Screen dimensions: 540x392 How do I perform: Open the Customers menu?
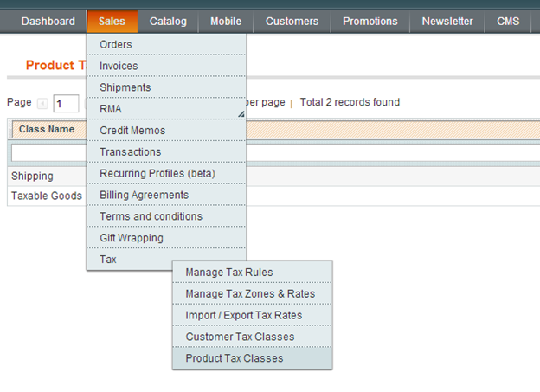click(x=292, y=22)
